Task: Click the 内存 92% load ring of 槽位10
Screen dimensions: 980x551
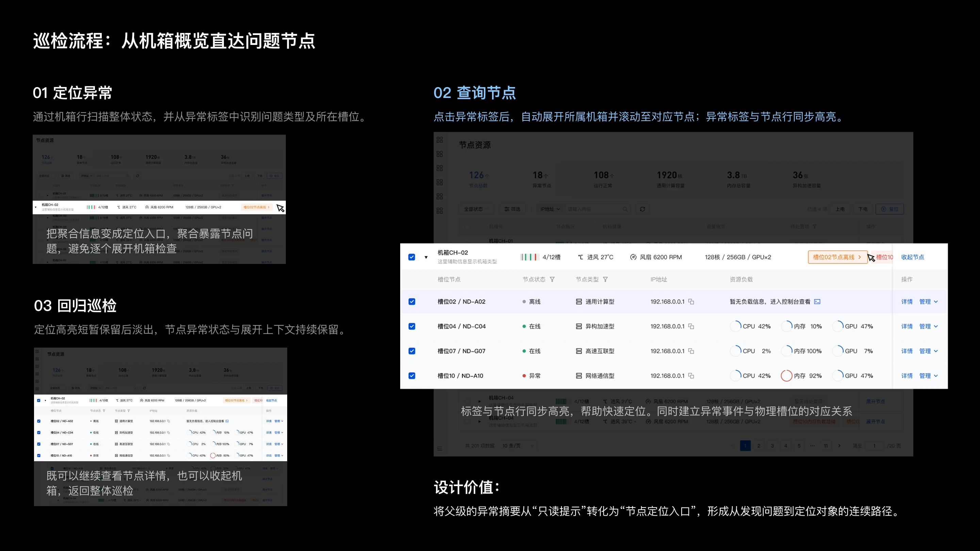Action: point(786,376)
